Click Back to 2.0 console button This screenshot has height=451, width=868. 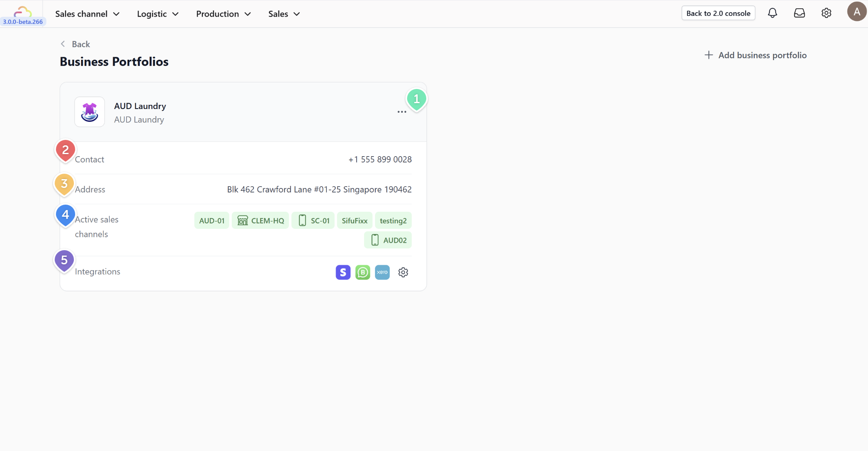click(718, 13)
